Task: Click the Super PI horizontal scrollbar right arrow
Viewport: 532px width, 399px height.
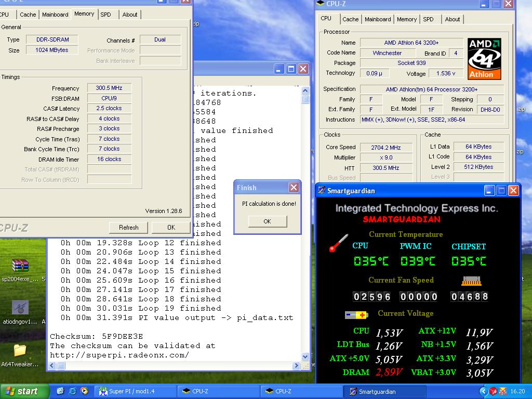Action: coord(296,365)
